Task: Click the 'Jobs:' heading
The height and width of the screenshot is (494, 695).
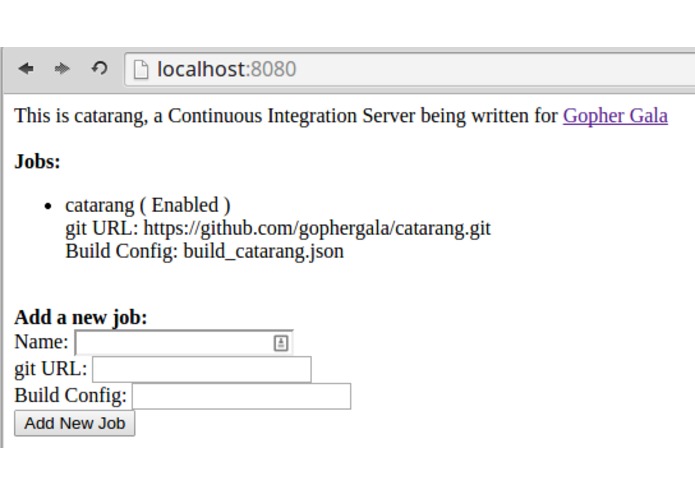Action: tap(37, 161)
